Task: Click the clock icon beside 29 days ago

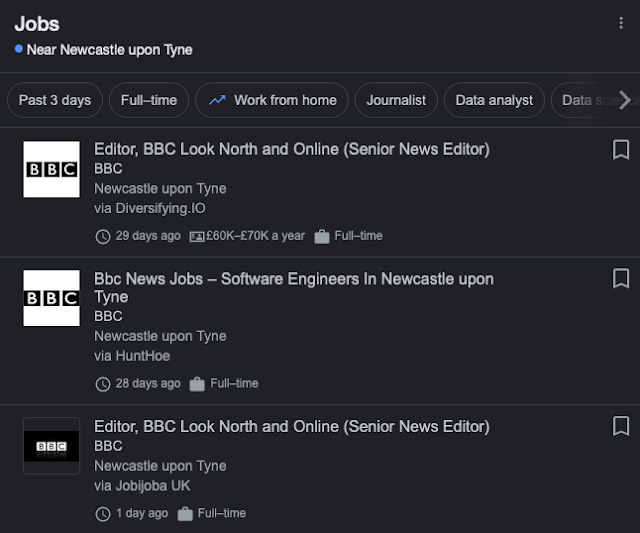Action: 103,236
